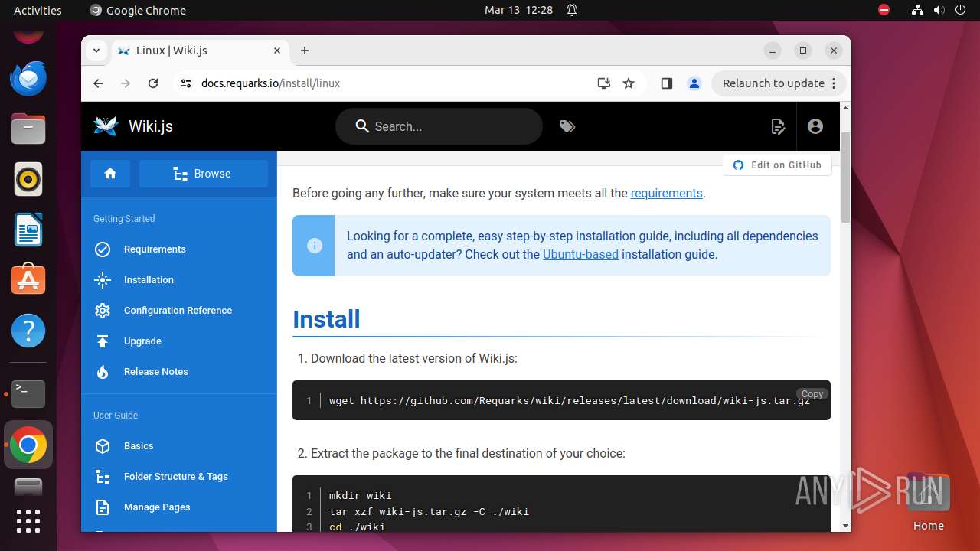Open Terminal from the dock
Viewport: 980px width, 551px height.
28,394
